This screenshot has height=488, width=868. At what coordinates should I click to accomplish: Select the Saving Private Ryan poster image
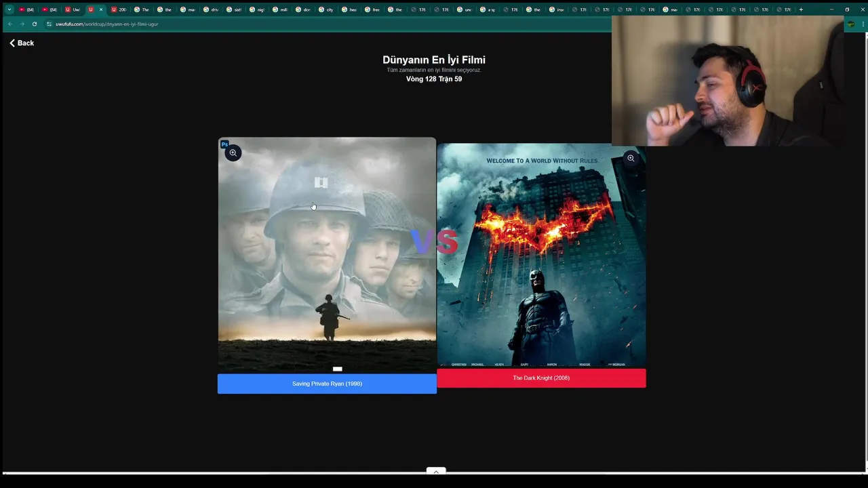coord(327,256)
